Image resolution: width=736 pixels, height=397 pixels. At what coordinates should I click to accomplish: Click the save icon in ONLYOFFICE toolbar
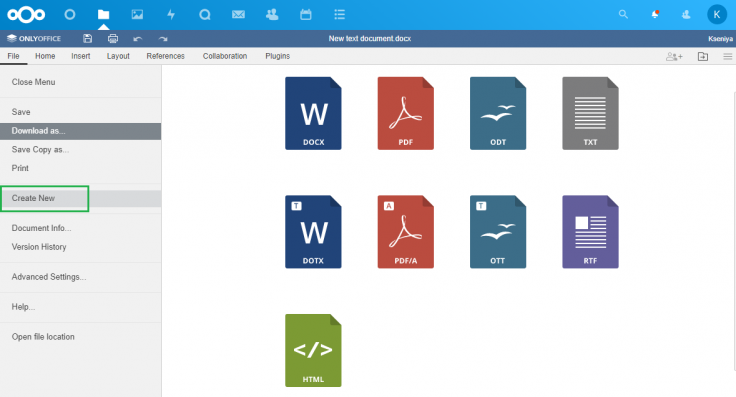pyautogui.click(x=87, y=38)
